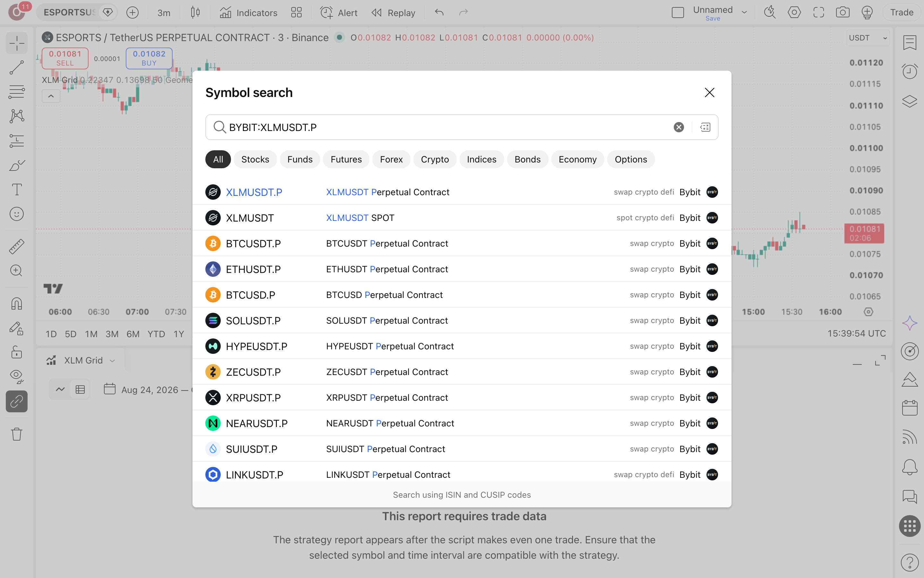Enter fullscreen mode
The height and width of the screenshot is (578, 924).
pyautogui.click(x=818, y=13)
